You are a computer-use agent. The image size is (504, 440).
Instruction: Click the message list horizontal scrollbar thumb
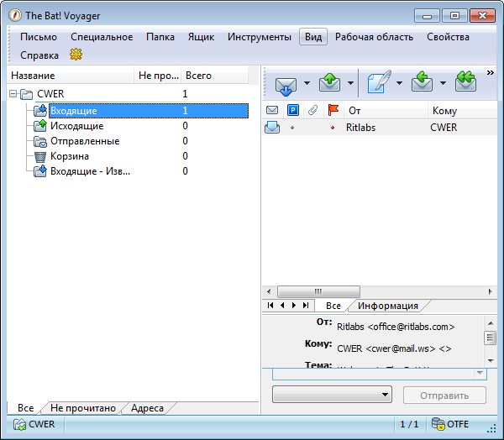tap(318, 291)
